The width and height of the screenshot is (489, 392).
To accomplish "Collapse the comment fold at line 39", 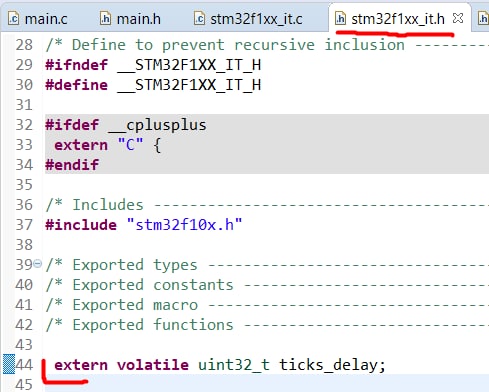I will click(x=38, y=264).
